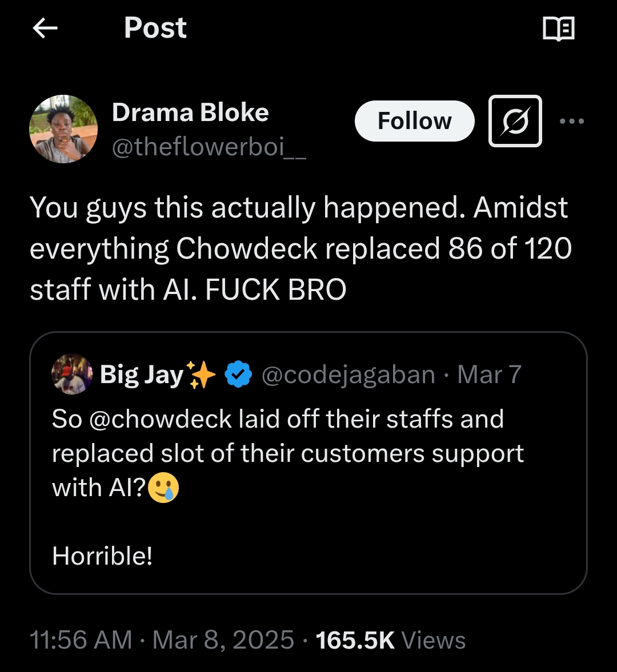Screen dimensions: 617x672
Task: Open the quoted post at "Horrible!"
Action: tap(102, 556)
